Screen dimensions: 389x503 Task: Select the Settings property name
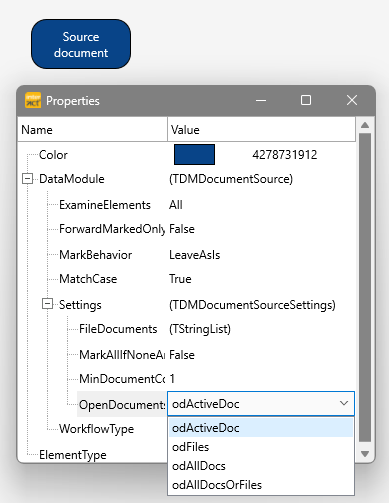pos(80,305)
